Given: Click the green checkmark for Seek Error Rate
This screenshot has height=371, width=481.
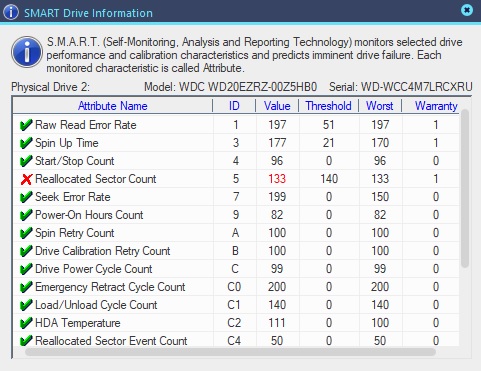Looking at the screenshot, I should [26, 197].
